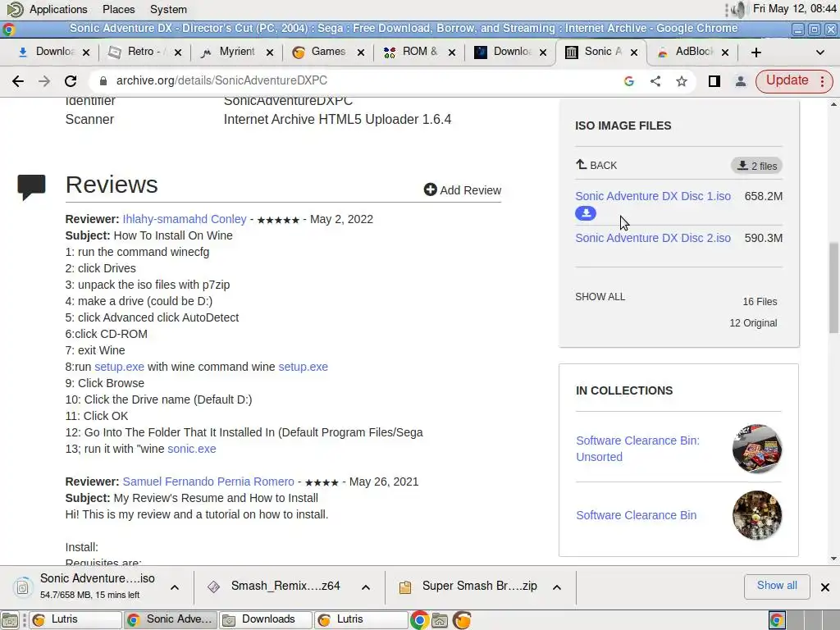Close the Retro tab
The image size is (840, 630).
pyautogui.click(x=178, y=52)
